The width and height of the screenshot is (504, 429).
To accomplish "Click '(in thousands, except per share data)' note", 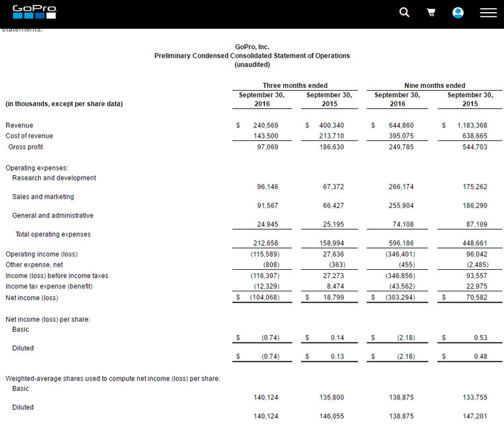I will pyautogui.click(x=64, y=103).
